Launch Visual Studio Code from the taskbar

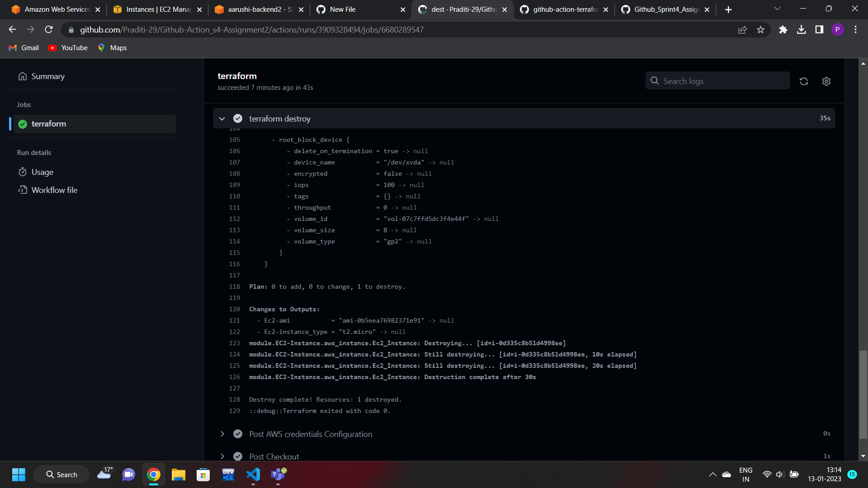(253, 474)
